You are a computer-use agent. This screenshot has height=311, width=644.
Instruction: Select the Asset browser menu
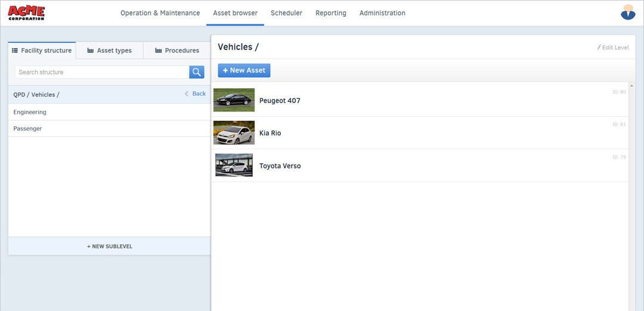tap(236, 13)
